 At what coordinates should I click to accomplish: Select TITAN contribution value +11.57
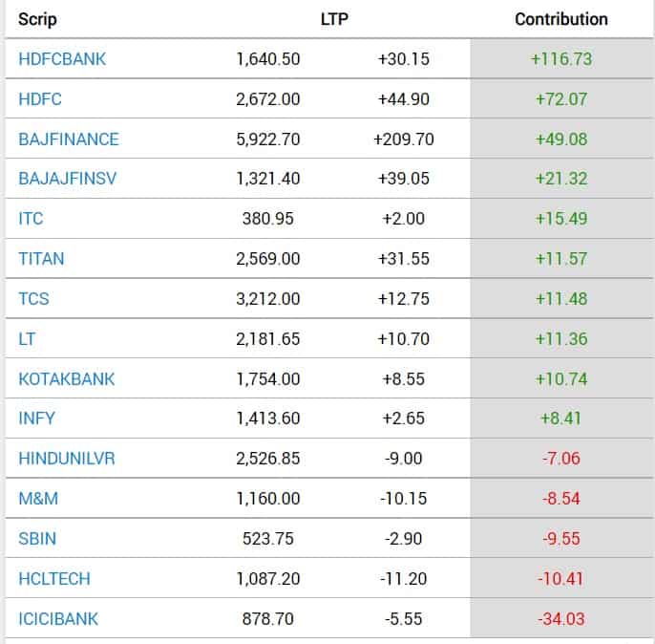coord(561,259)
